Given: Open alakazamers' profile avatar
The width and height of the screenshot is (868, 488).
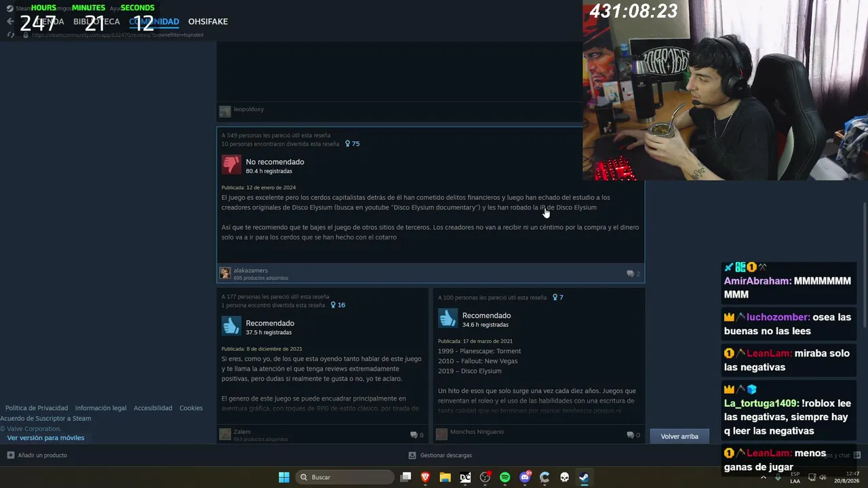Looking at the screenshot, I should 225,273.
